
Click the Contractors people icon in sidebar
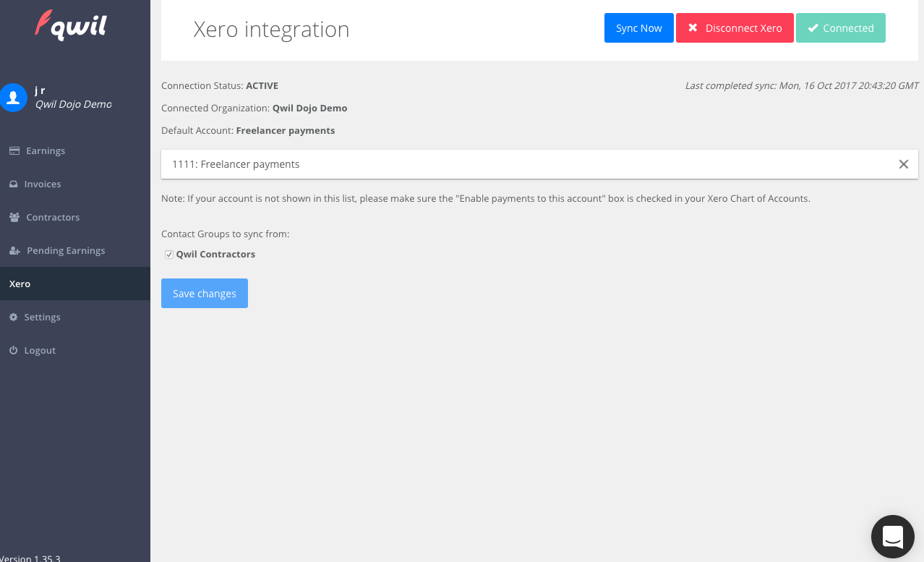point(14,218)
